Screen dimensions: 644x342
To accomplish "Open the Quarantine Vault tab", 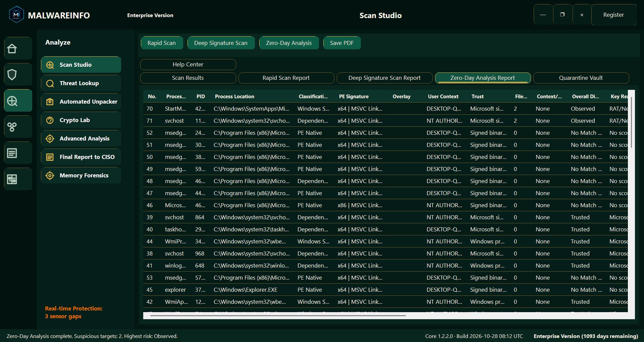I will pos(581,78).
